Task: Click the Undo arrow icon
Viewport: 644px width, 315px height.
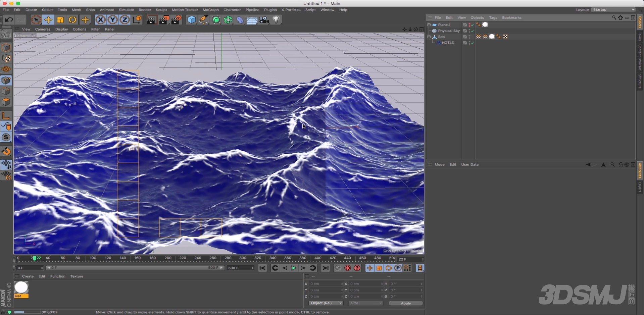Action: click(9, 20)
